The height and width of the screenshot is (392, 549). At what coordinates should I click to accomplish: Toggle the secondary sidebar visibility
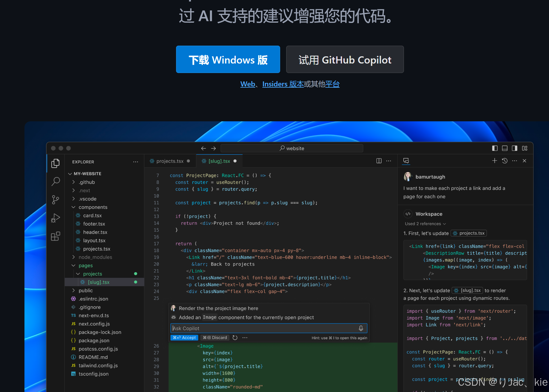tap(514, 148)
